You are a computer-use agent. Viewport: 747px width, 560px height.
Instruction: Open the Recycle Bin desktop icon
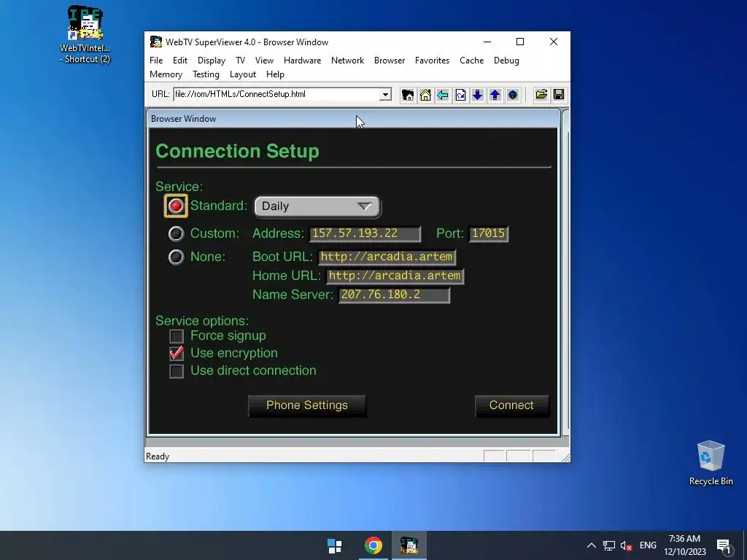coord(711,463)
